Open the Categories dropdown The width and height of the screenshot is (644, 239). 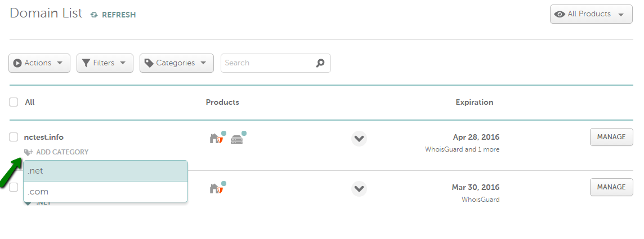tap(177, 63)
